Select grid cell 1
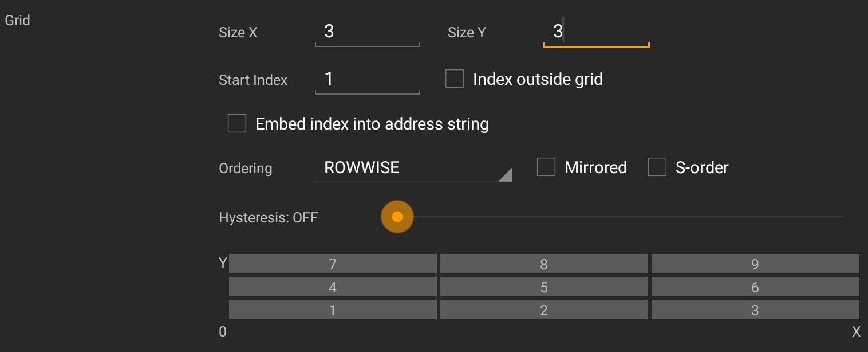This screenshot has width=868, height=352. [332, 310]
